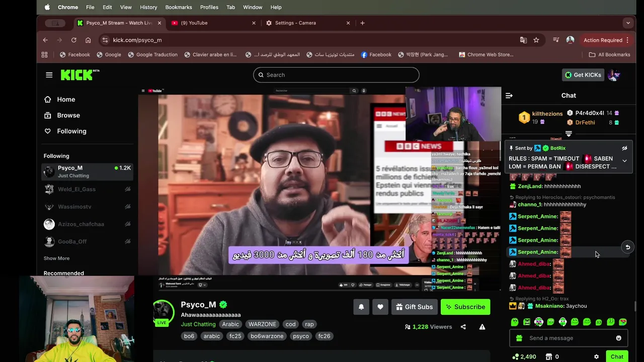Screen dimensions: 644x362
Task: Open Google Traduction bookmark
Action: click(x=152, y=55)
